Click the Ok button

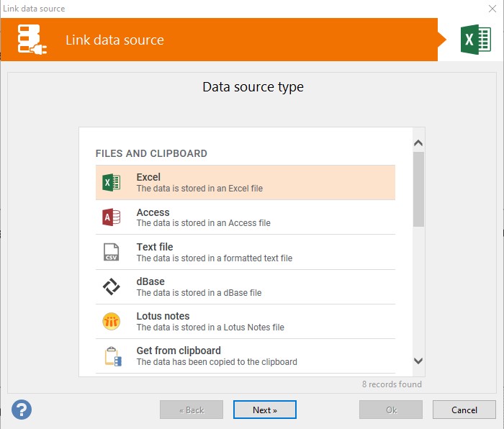391,410
